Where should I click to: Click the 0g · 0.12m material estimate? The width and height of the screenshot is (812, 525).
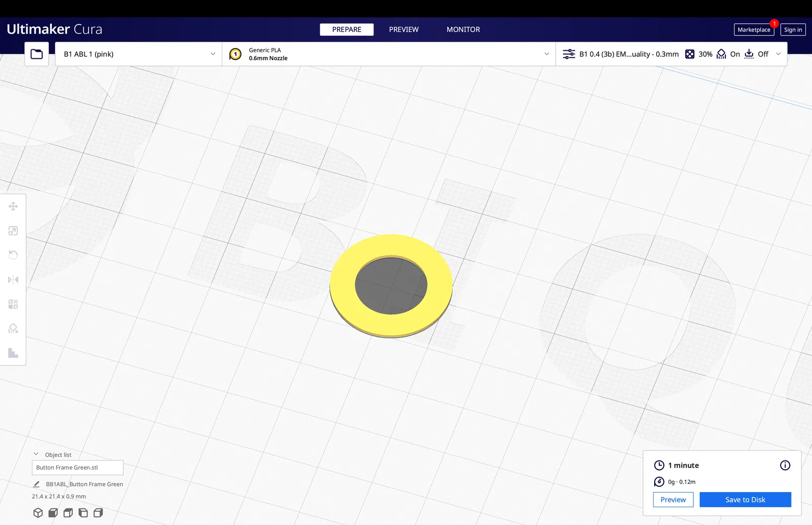pos(682,482)
